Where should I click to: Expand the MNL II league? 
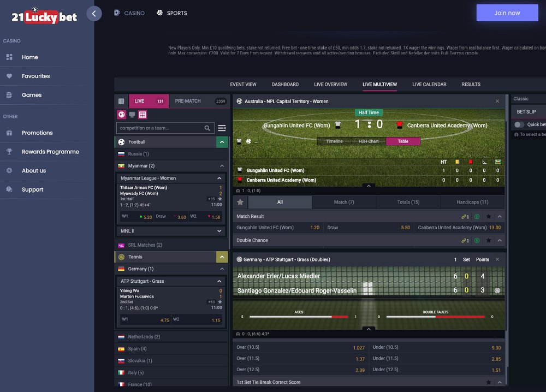tap(219, 231)
